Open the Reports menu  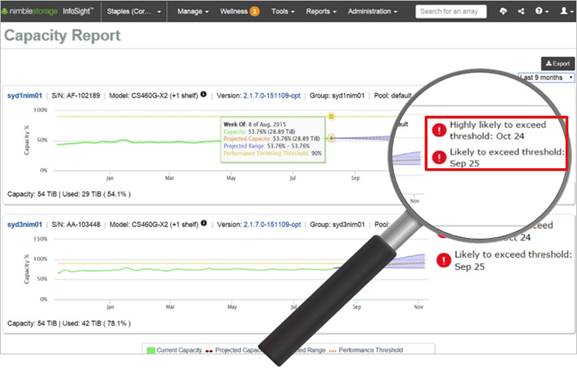click(x=321, y=11)
